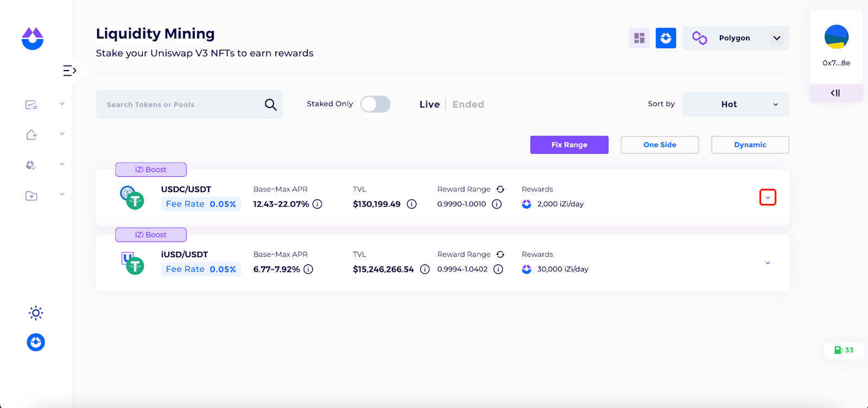Click the info icon next to $130,199.49 TVL
868x408 pixels.
tap(412, 204)
